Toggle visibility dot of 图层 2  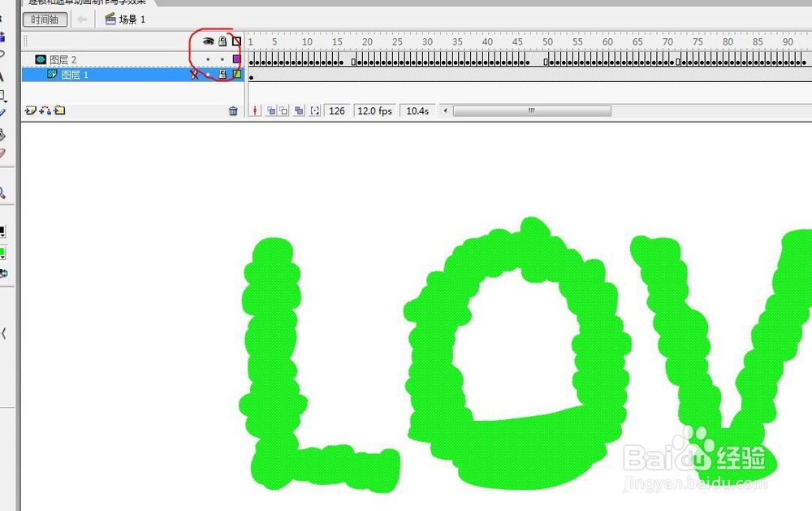208,59
